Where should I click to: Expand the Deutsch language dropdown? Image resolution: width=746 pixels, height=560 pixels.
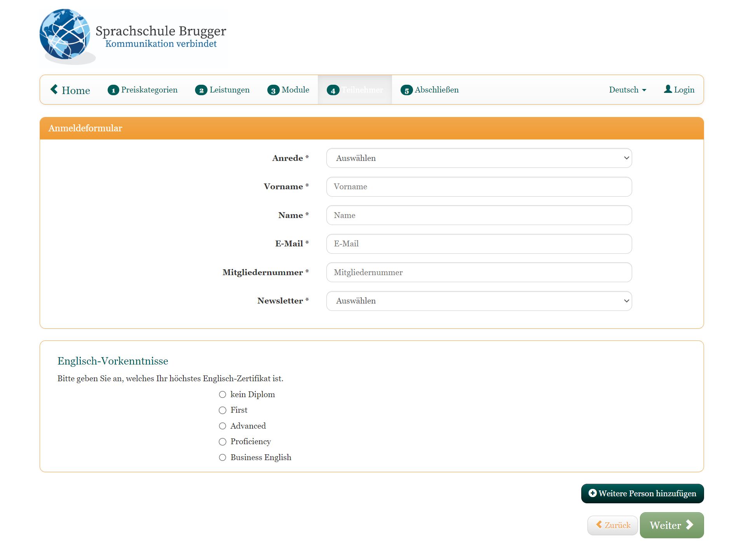627,90
